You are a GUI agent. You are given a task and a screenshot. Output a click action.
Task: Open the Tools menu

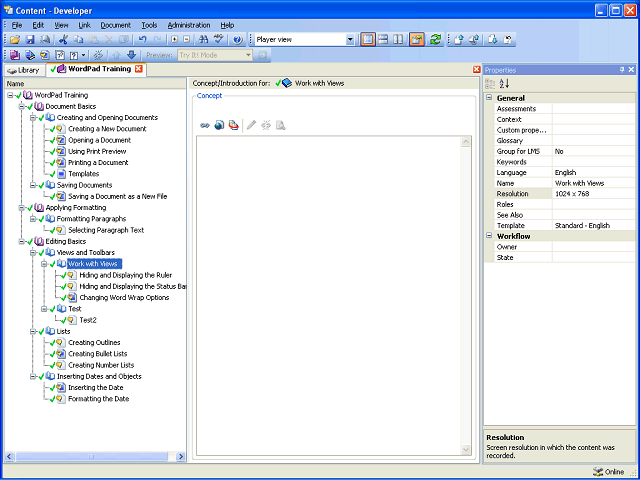pos(149,25)
